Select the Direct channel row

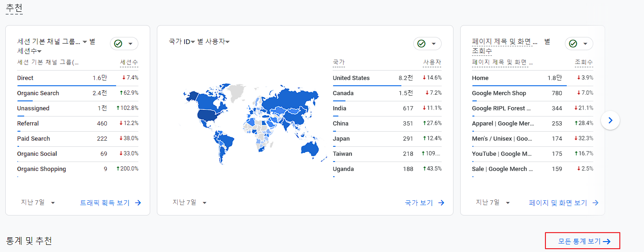(78, 78)
